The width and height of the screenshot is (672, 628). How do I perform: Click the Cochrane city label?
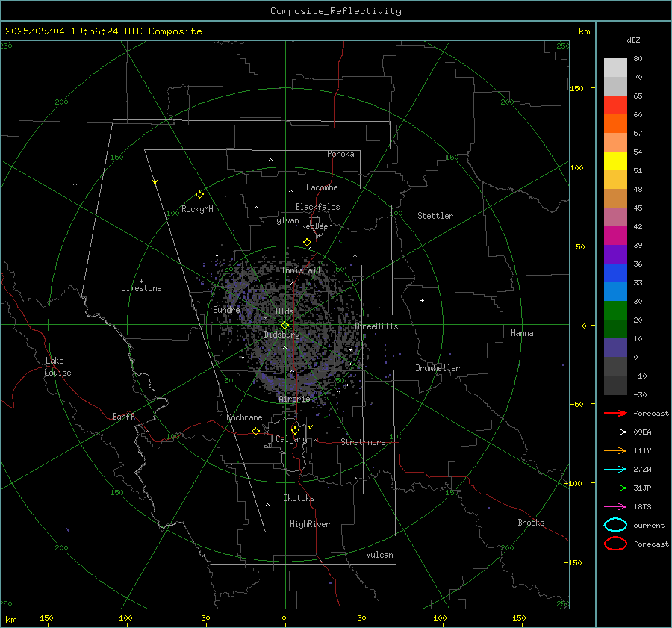click(x=244, y=417)
